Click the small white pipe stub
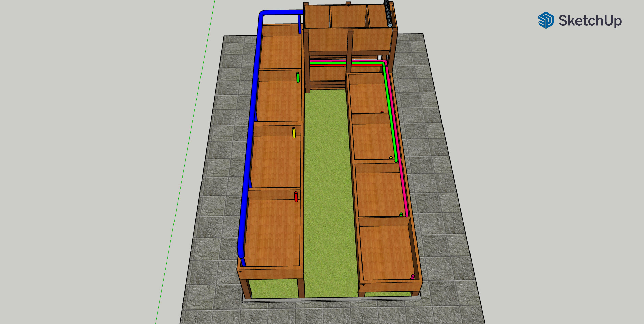644x324 pixels. tap(380, 57)
